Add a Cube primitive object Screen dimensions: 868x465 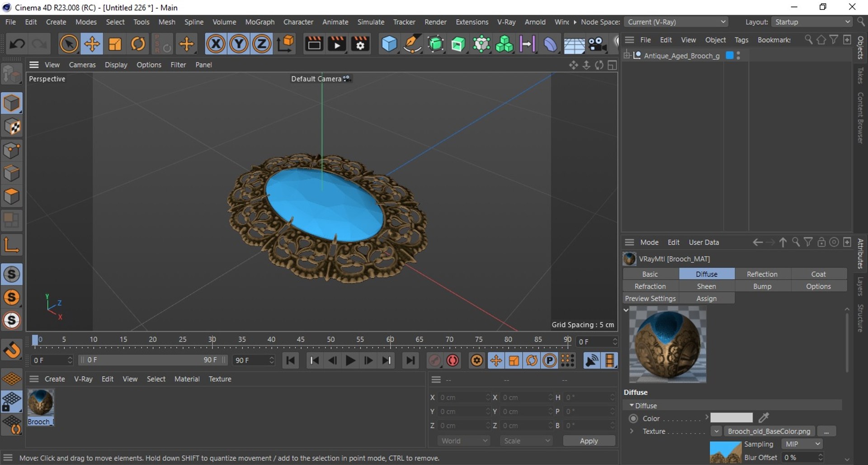coord(389,44)
